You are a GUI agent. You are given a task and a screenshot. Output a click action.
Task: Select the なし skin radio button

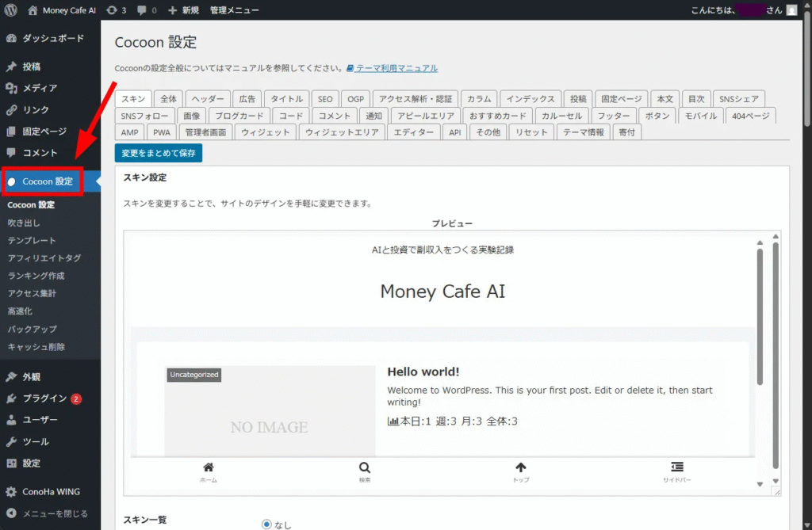coord(266,524)
